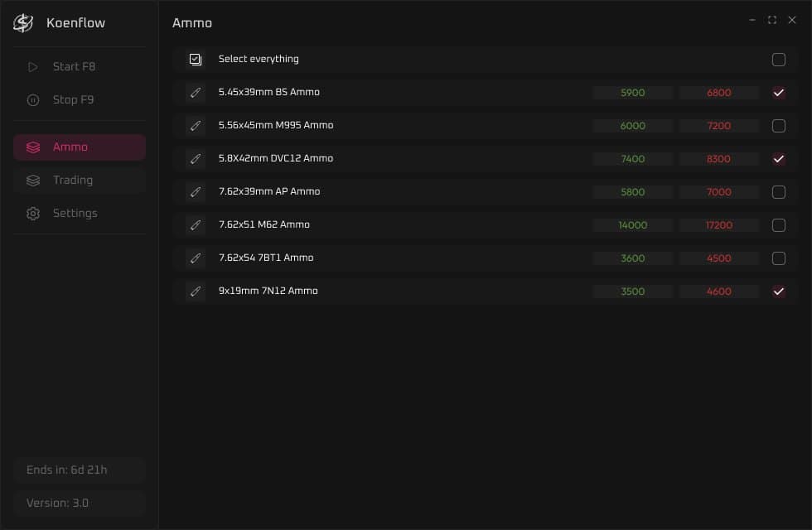The height and width of the screenshot is (530, 812).
Task: Edit the 7.62x54 7BT1 Ammo entry icon
Action: (196, 258)
